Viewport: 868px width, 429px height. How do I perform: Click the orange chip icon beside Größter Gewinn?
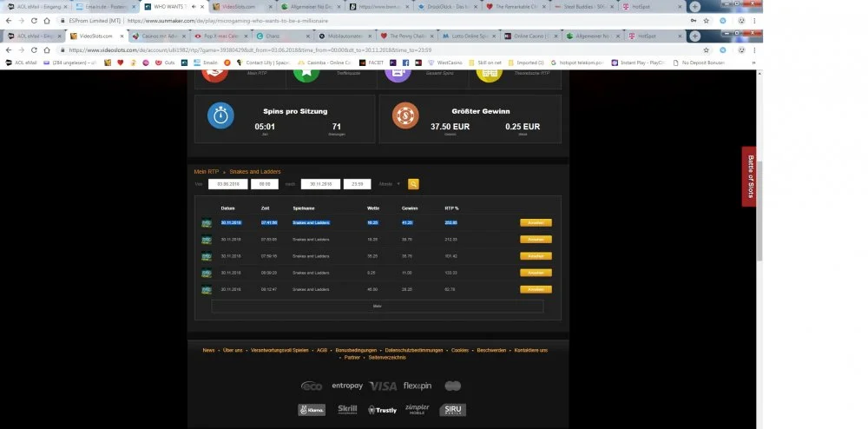point(405,115)
